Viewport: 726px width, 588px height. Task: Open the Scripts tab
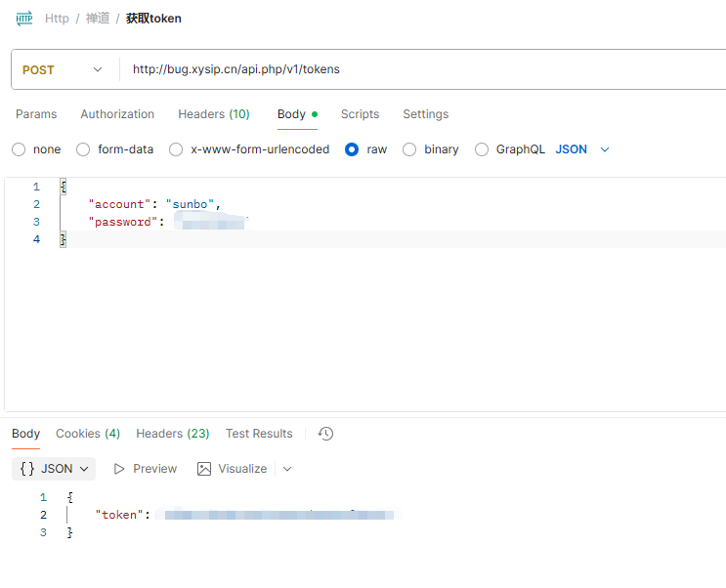tap(360, 114)
